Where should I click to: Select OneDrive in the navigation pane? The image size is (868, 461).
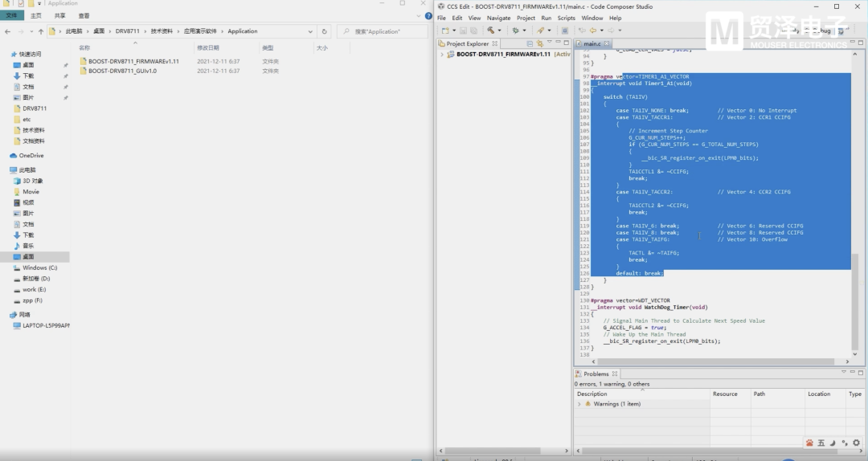click(33, 155)
